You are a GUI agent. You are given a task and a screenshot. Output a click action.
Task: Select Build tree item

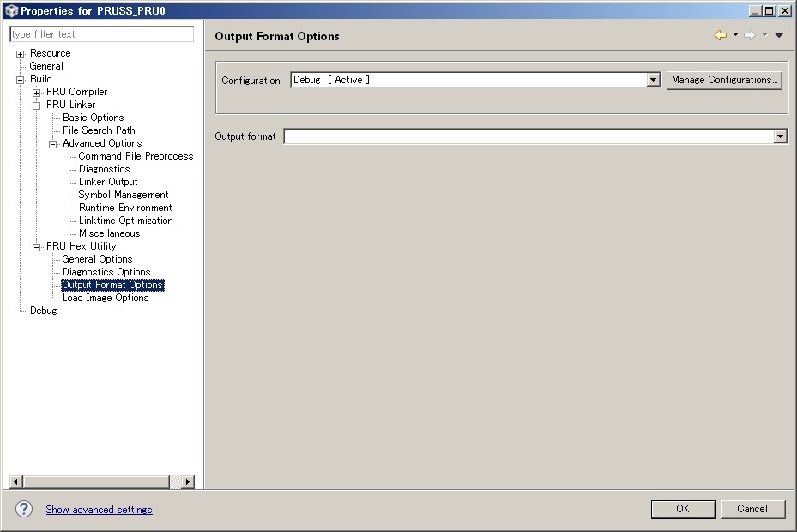[40, 79]
